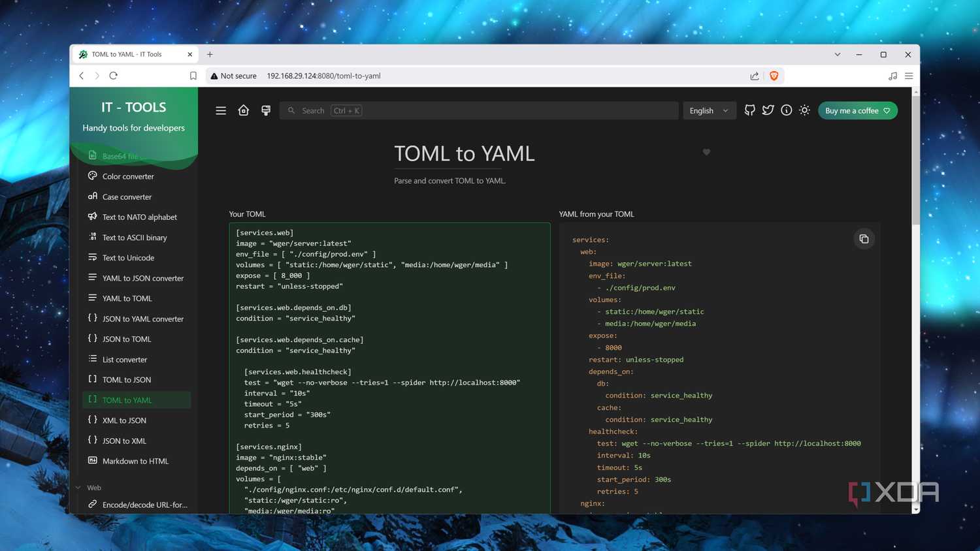Focus the Search tools field
Viewport: 980px width, 551px height.
(479, 111)
